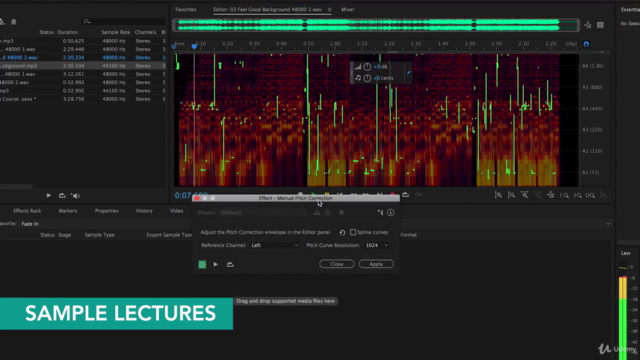
Task: Zoom to selection icon
Action: 591,196
